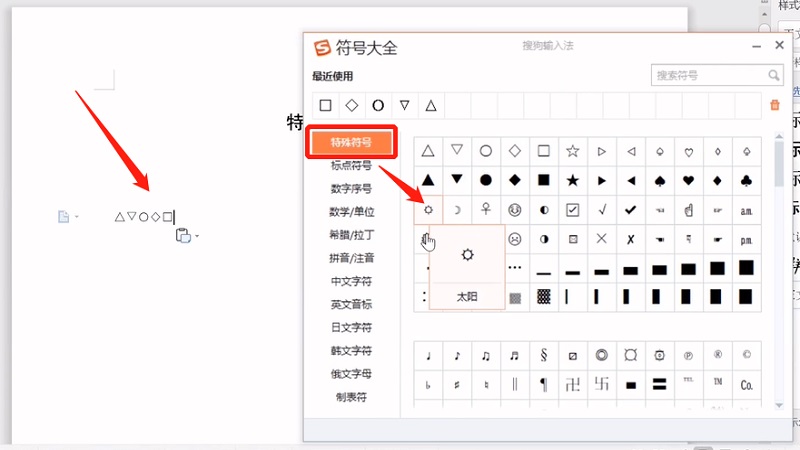The height and width of the screenshot is (450, 800).
Task: Select the pilcrow ¶ paragraph symbol
Action: pyautogui.click(x=544, y=384)
